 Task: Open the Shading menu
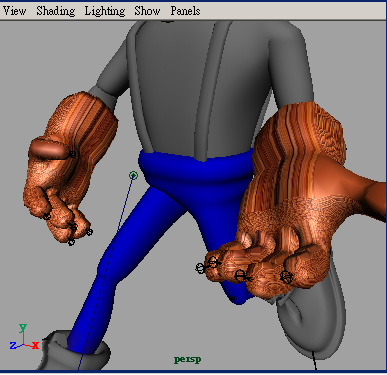(56, 11)
